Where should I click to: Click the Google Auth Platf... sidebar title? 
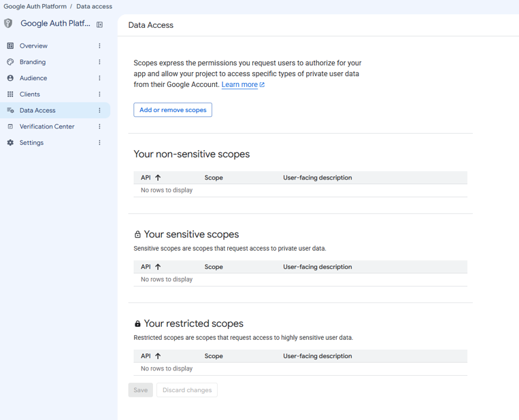click(55, 23)
